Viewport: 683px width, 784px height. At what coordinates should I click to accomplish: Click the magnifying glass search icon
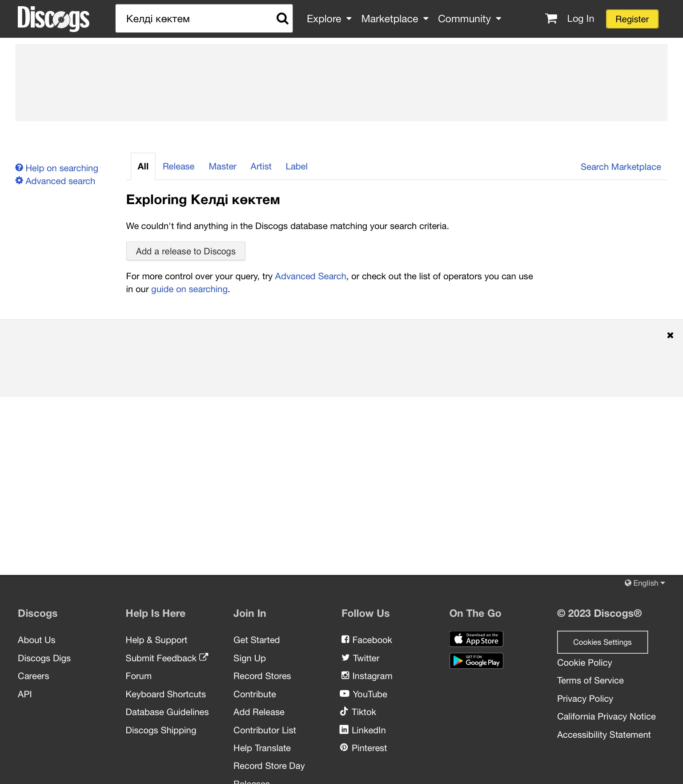click(282, 18)
